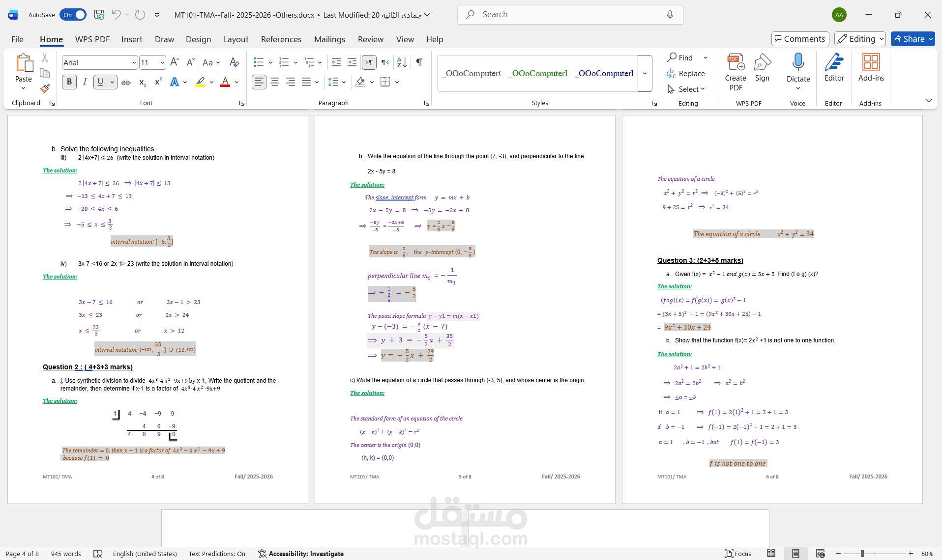Open the Editor proofing pane

coord(834,68)
